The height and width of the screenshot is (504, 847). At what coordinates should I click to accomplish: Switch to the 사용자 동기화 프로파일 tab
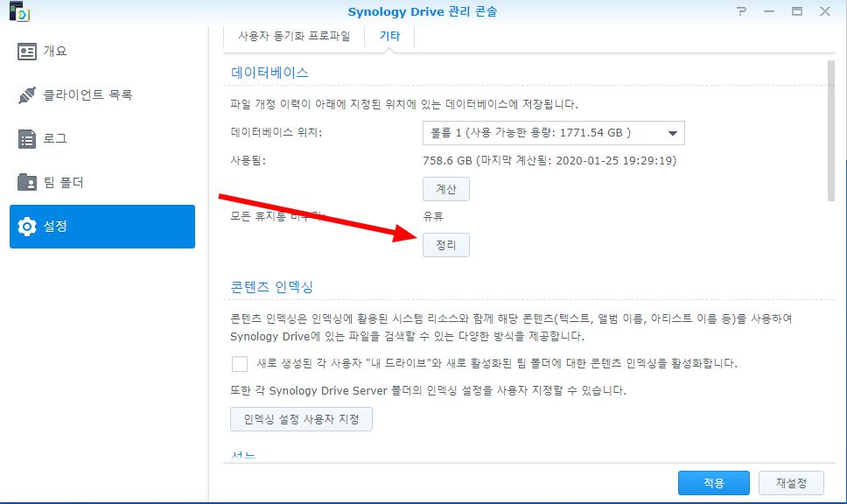pos(294,36)
